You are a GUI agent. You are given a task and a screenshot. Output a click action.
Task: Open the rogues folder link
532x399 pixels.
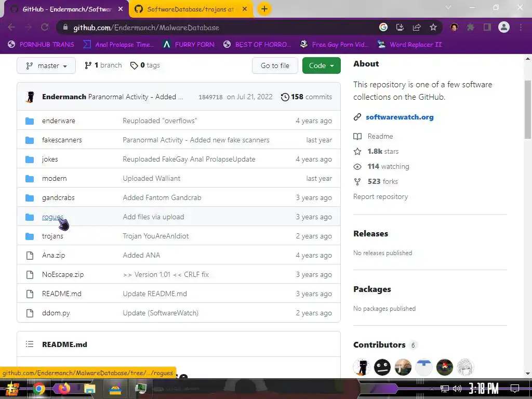click(52, 217)
